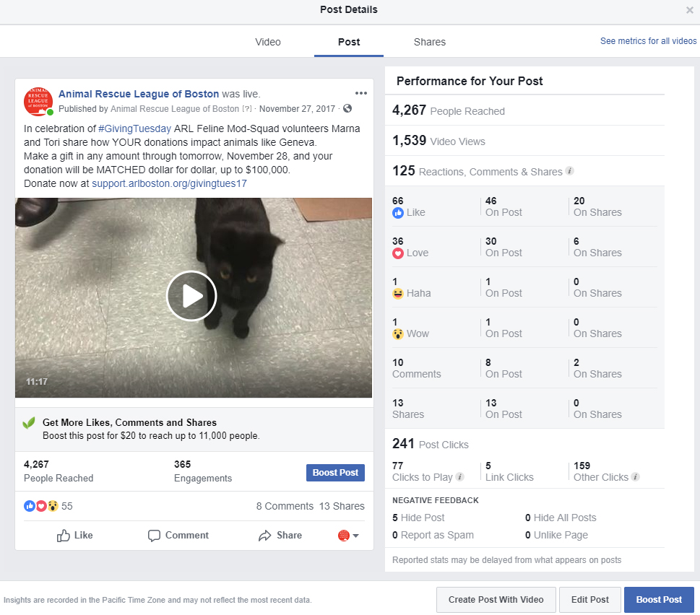The height and width of the screenshot is (615, 700).
Task: Click the Comment button on the post
Action: coord(178,535)
